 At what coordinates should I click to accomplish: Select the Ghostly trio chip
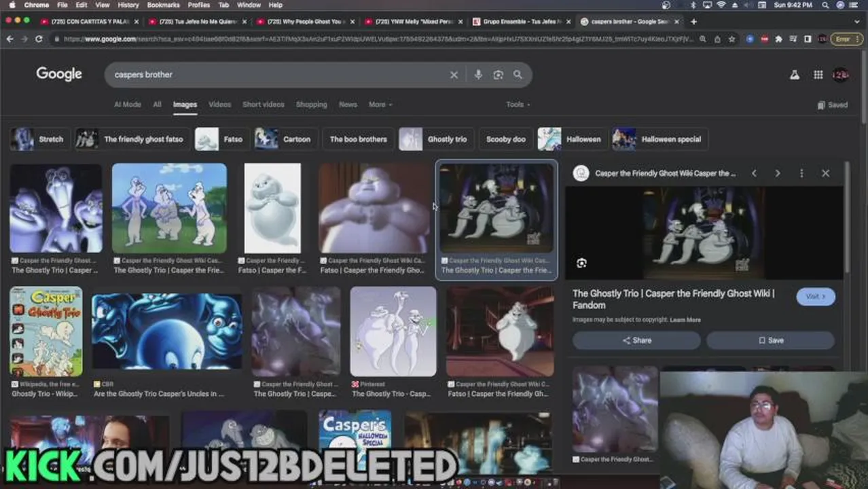[x=436, y=139]
